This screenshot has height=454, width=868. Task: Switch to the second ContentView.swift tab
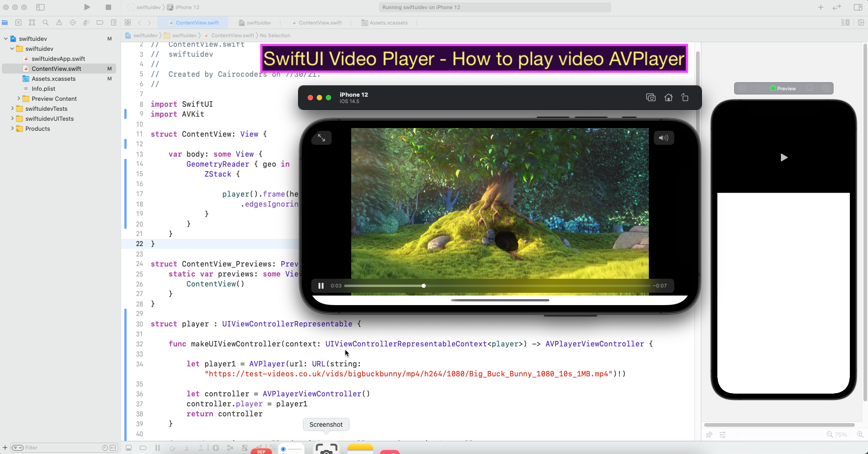[x=316, y=23]
